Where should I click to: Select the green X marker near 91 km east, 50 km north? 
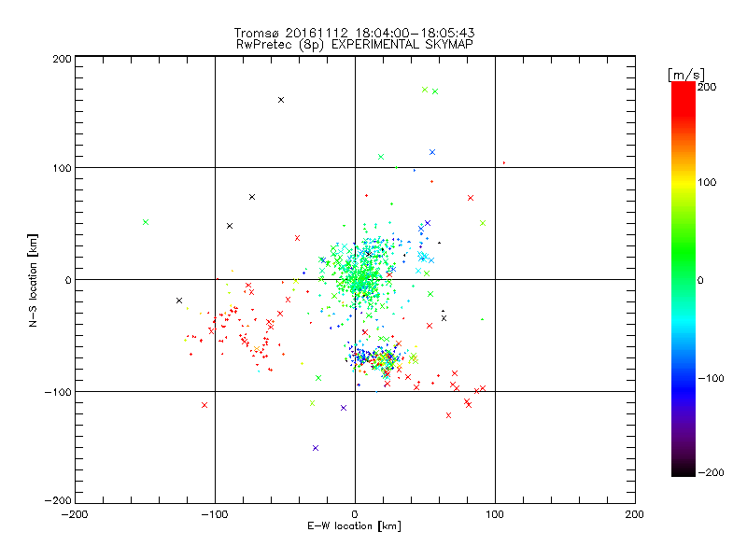point(483,223)
